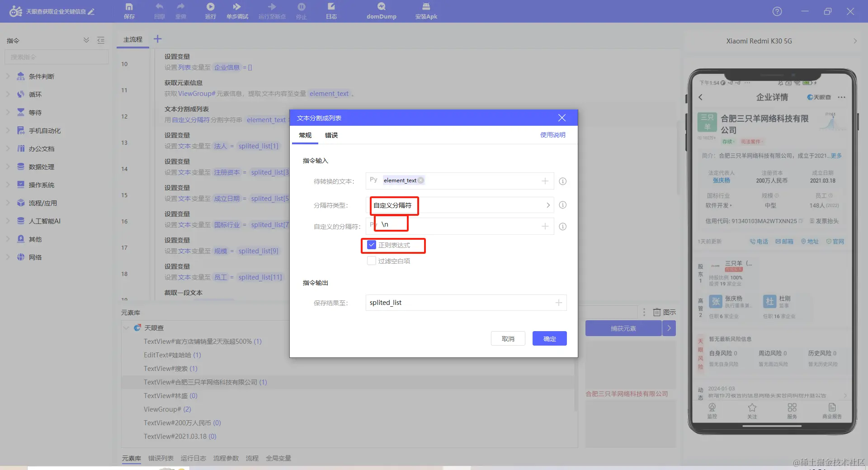Start 单步调试 step debugging
This screenshot has width=868, height=470.
[x=237, y=11]
